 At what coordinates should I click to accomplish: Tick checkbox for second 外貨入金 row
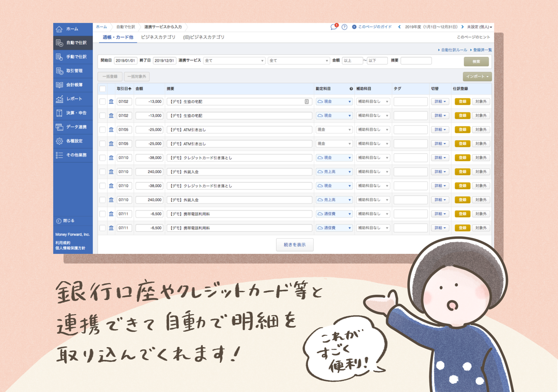pyautogui.click(x=102, y=200)
